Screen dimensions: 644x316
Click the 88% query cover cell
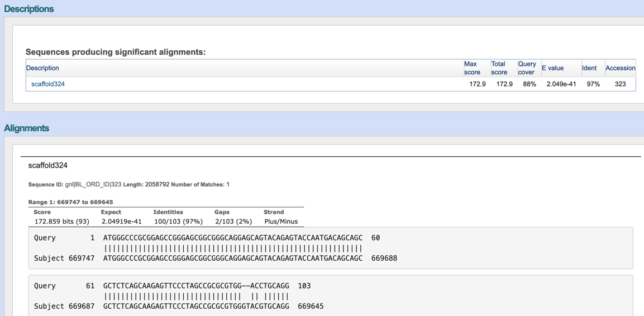point(529,84)
